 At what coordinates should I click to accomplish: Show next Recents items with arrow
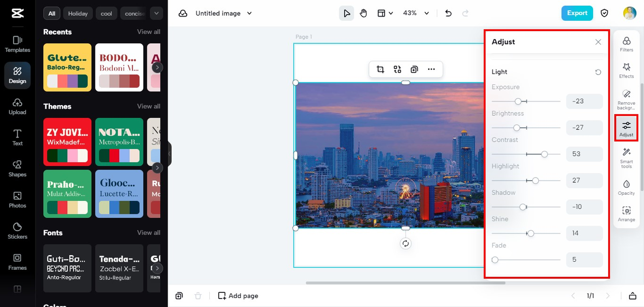click(157, 67)
